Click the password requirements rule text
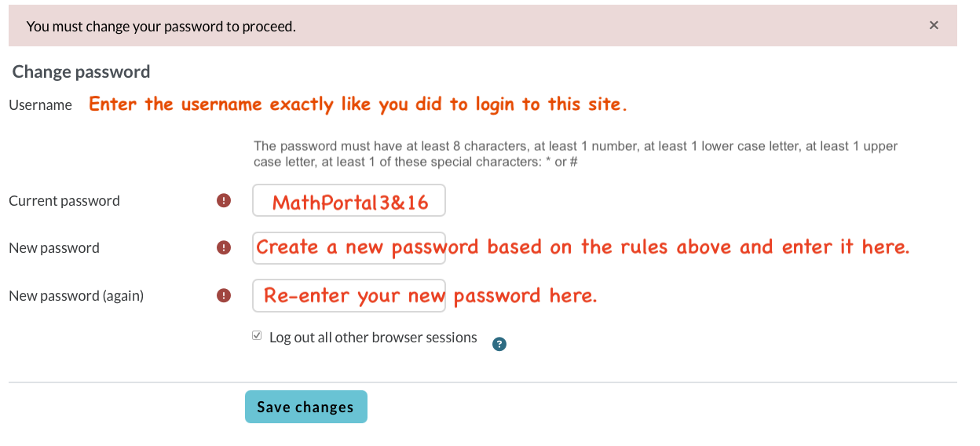The width and height of the screenshot is (980, 446). (x=575, y=154)
